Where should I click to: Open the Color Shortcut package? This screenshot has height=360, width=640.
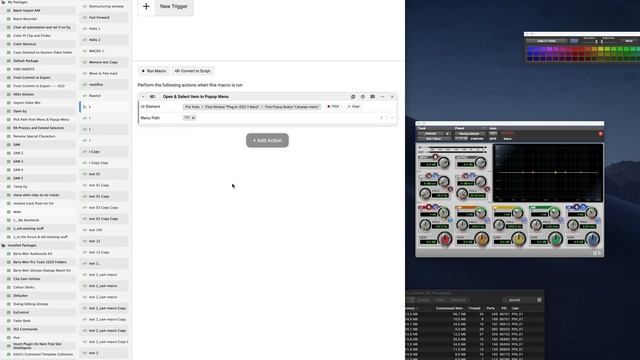coord(38,44)
